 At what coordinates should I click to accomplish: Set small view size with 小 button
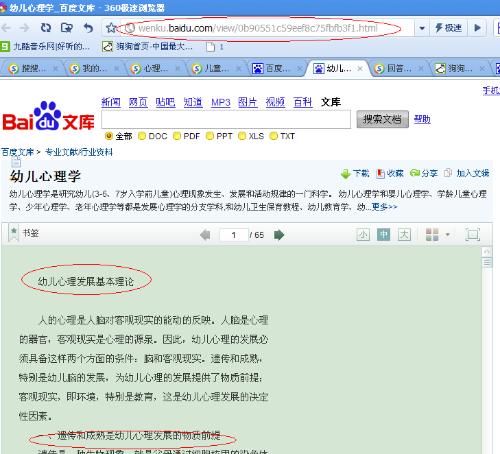363,235
